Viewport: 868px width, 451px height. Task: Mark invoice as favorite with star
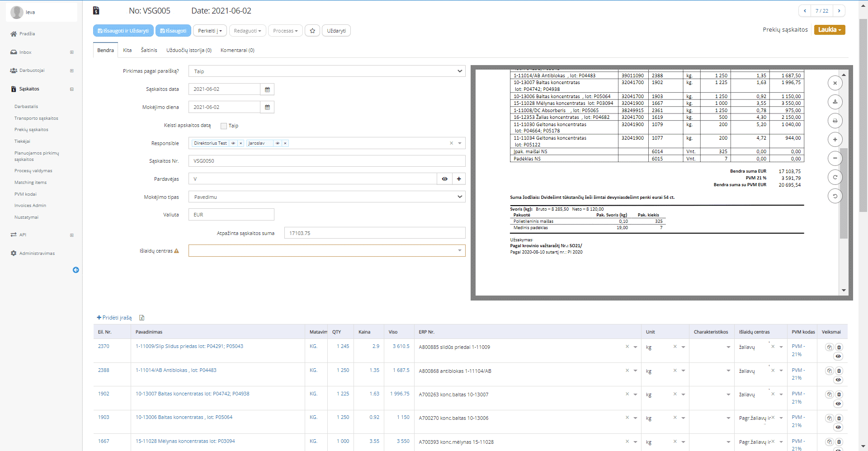click(312, 31)
